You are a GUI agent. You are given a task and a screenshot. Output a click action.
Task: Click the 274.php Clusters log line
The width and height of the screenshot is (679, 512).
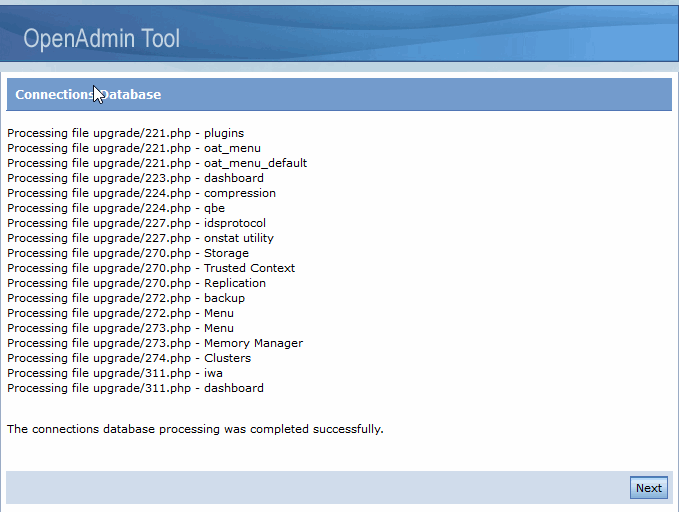pyautogui.click(x=129, y=358)
